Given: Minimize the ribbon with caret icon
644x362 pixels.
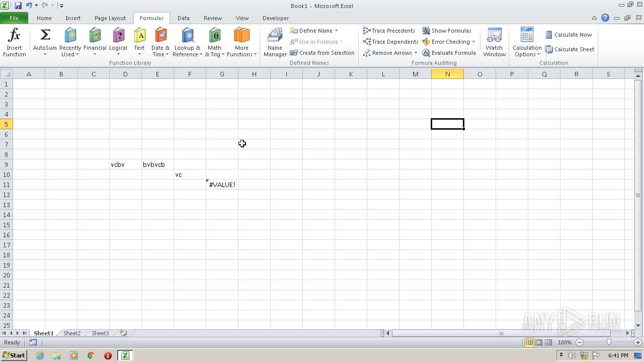Looking at the screenshot, I should (x=594, y=18).
